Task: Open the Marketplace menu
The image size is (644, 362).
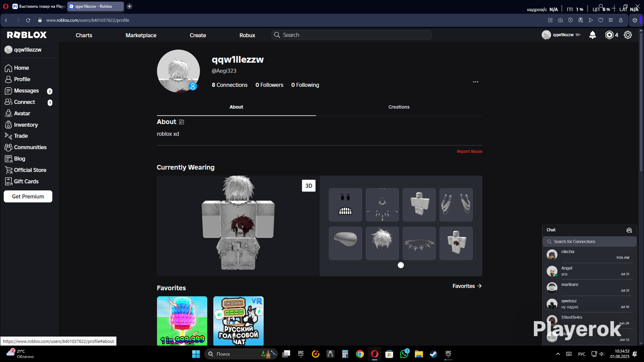Action: (x=141, y=35)
